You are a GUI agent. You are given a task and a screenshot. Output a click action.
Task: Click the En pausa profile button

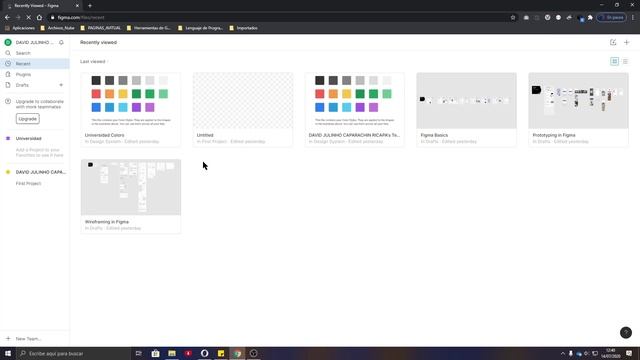(x=611, y=18)
